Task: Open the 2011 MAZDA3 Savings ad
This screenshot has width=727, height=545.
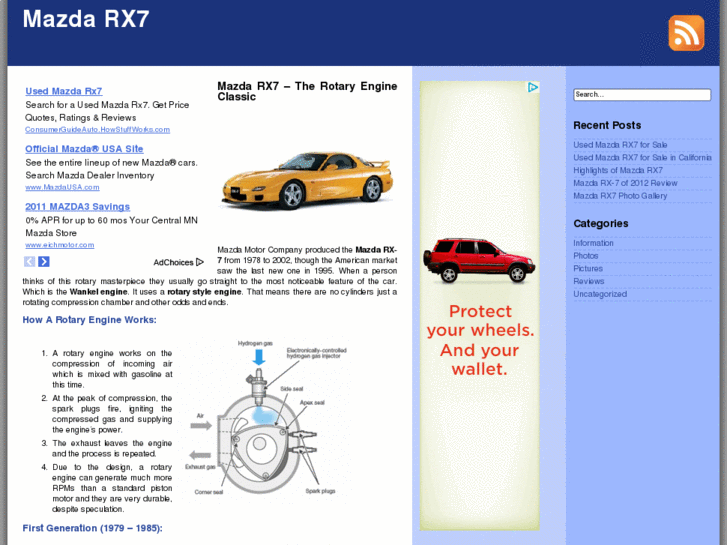Action: pyautogui.click(x=77, y=207)
